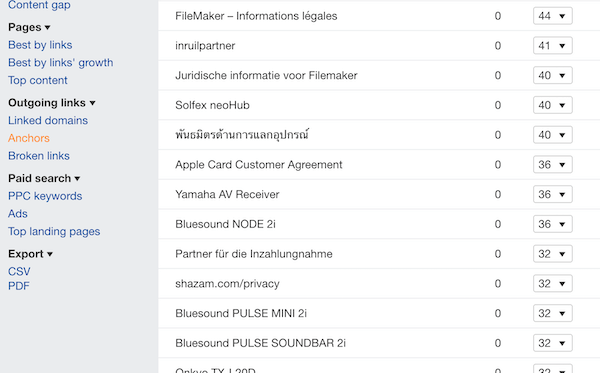Collapse the Paid search section
The image size is (600, 373).
(77, 179)
